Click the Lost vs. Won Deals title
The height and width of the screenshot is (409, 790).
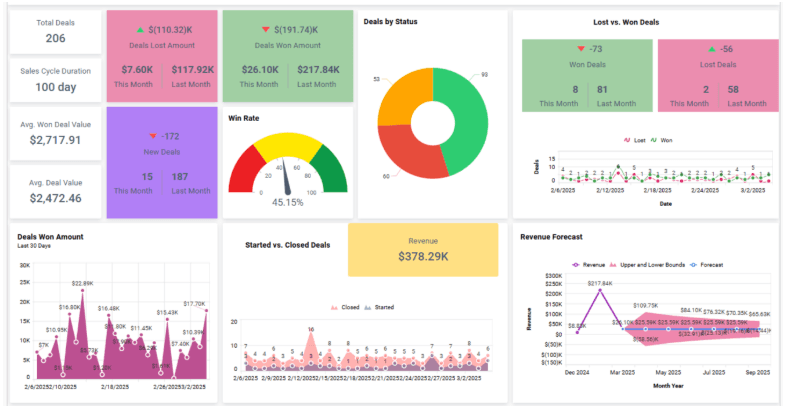[x=626, y=22]
